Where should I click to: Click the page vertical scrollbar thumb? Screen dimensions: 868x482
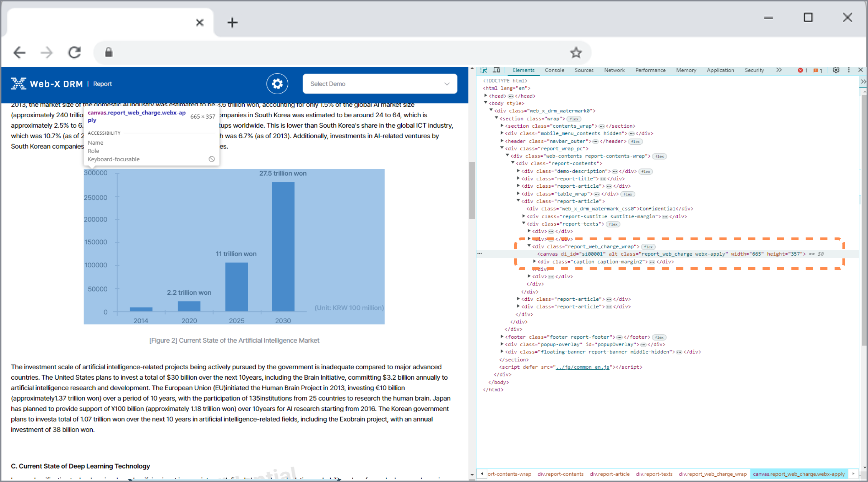click(472, 191)
